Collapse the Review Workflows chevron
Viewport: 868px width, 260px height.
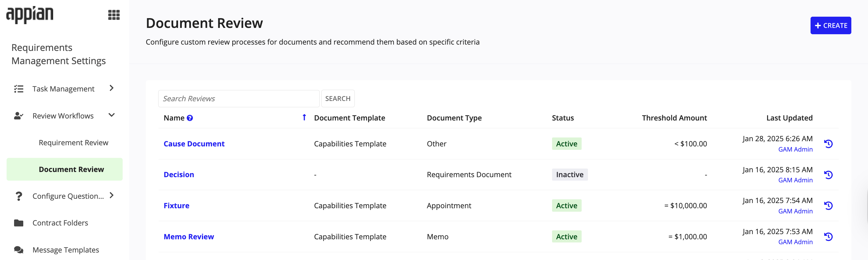point(111,115)
